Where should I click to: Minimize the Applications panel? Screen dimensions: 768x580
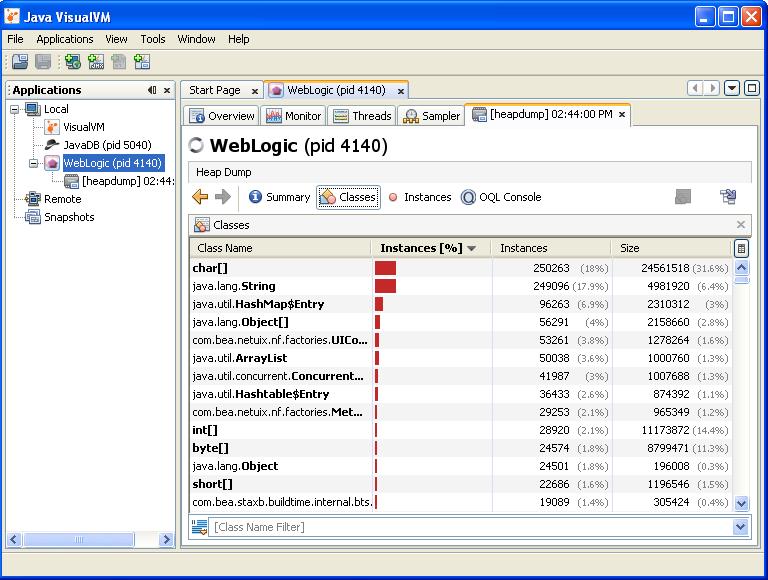pyautogui.click(x=152, y=90)
